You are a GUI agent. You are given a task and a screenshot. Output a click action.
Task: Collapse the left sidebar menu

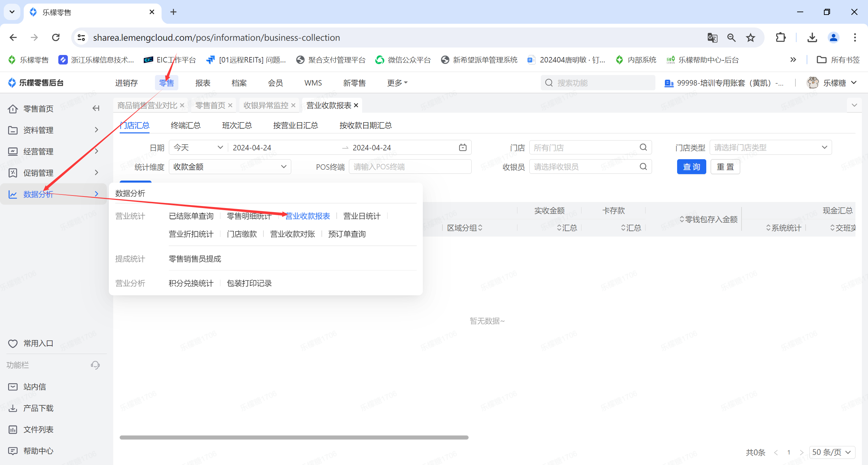[x=96, y=108]
